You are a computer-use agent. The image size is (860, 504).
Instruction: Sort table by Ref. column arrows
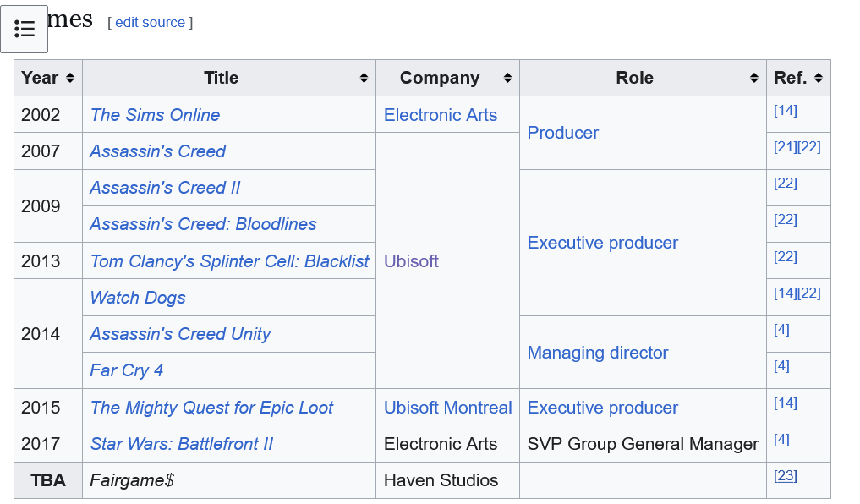[x=819, y=78]
